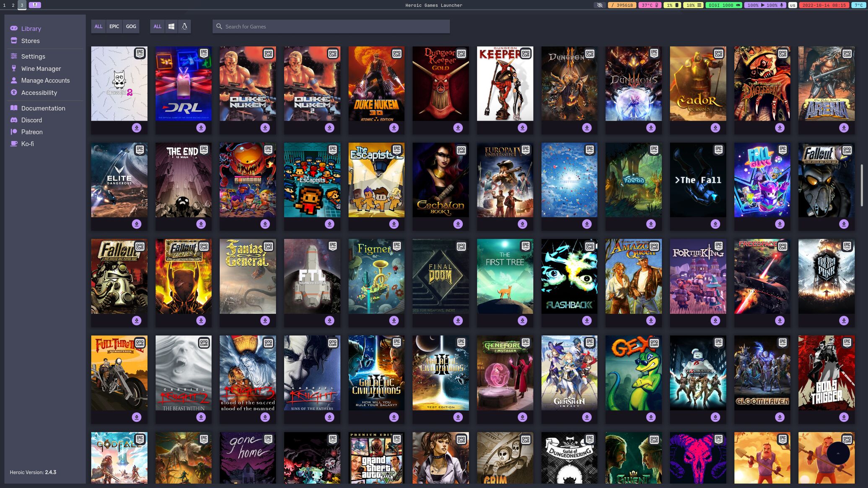Download Eschalon Book I
Screen dimensions: 868x488
458,224
